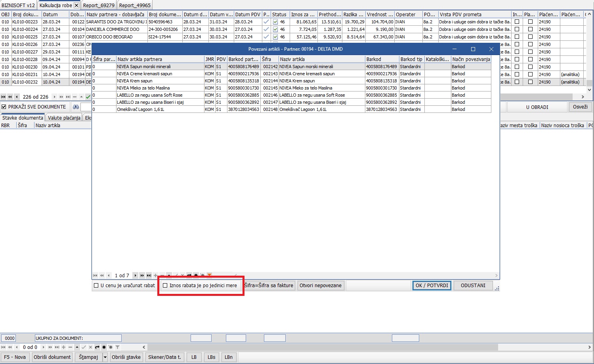Switch to BIZNISOFT v12 tab

point(18,5)
